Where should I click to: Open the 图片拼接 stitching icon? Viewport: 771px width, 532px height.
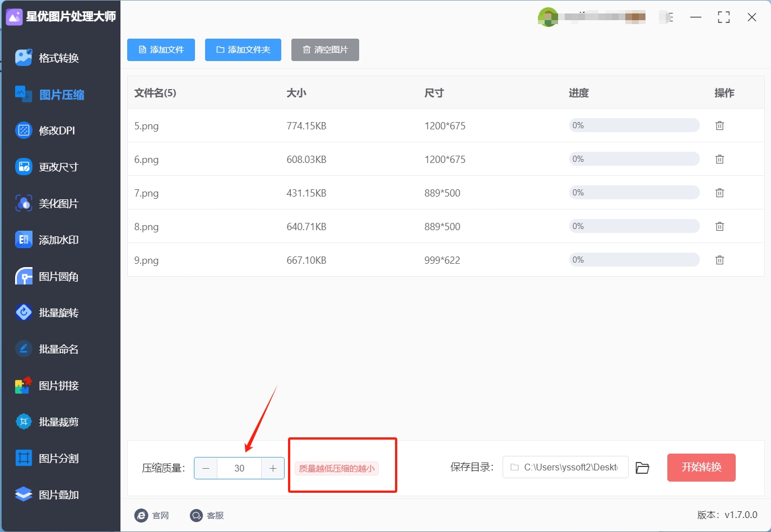click(24, 385)
